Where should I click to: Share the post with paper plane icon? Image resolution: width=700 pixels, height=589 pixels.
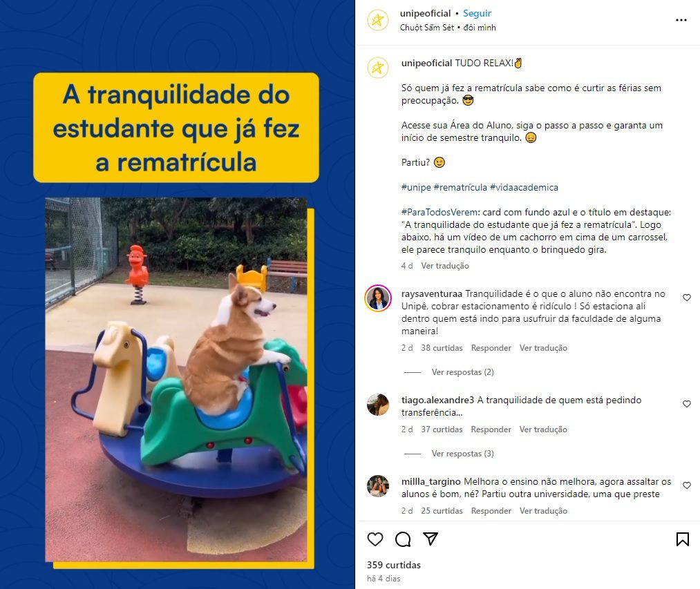(x=431, y=539)
